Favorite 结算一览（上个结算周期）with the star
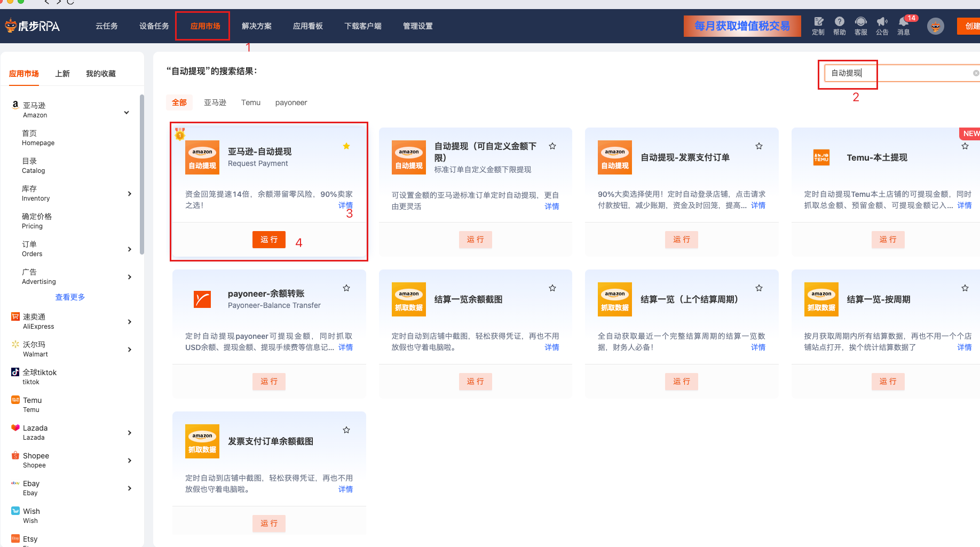 pyautogui.click(x=759, y=288)
